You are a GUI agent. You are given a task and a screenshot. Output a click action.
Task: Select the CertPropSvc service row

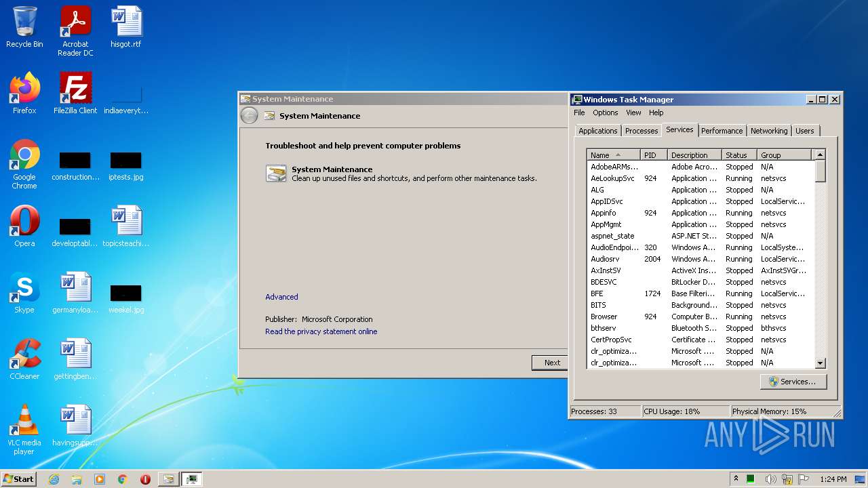pos(701,340)
